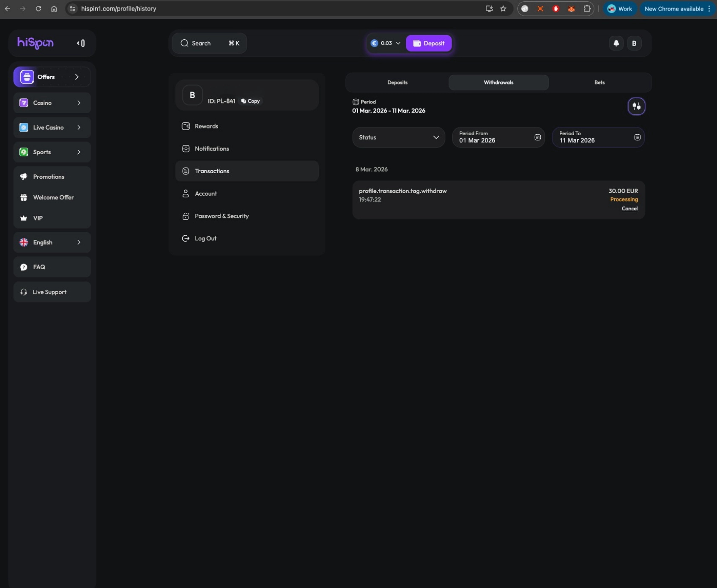Bookmark this page with the star icon
Screen dimensions: 717x588
pos(503,8)
